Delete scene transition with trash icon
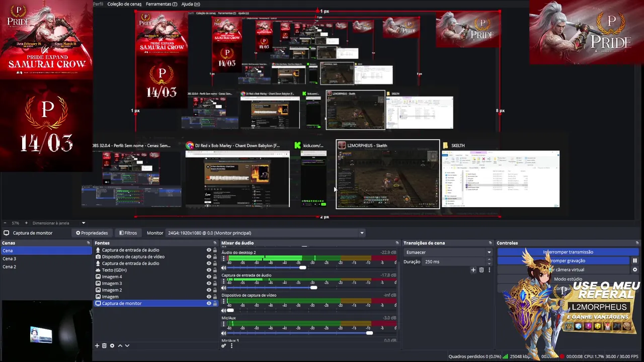Image resolution: width=644 pixels, height=362 pixels. click(481, 270)
